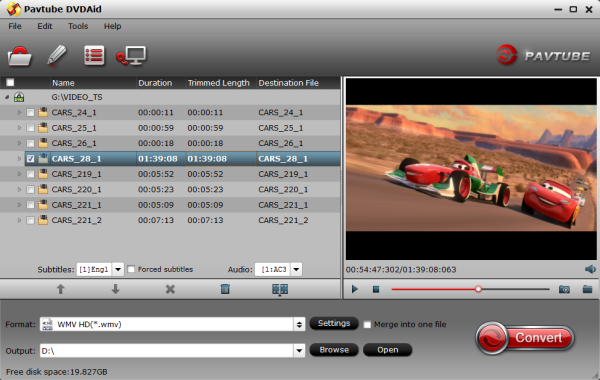The width and height of the screenshot is (600, 380).
Task: Click the trash bin delete icon
Action: [x=225, y=289]
